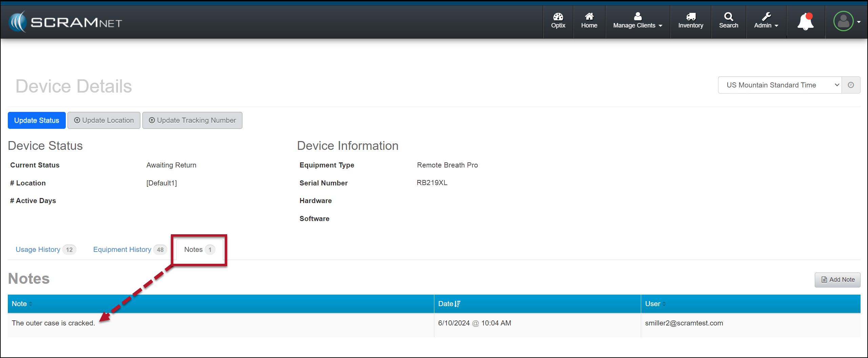Click the Update Location button

coord(104,120)
